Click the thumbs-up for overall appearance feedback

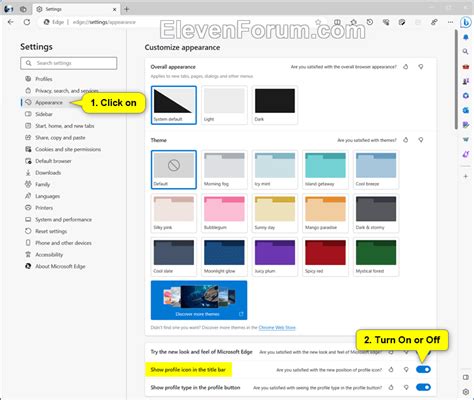pyautogui.click(x=406, y=67)
